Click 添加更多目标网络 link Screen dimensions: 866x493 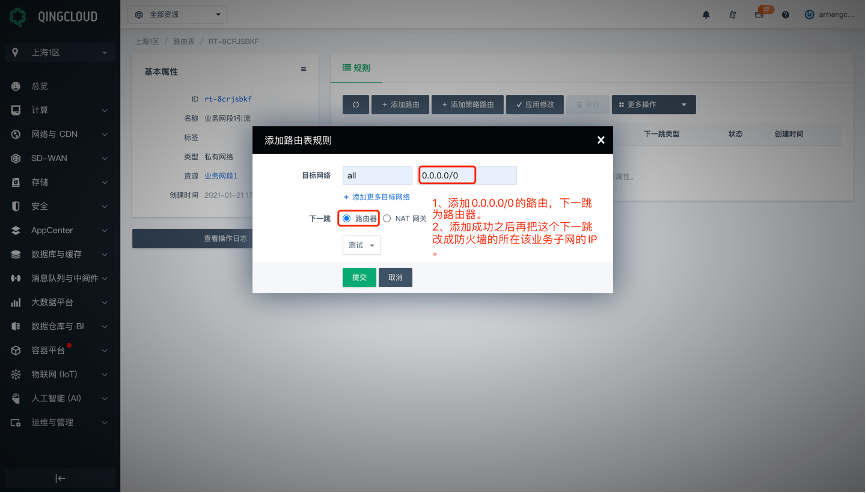[378, 197]
